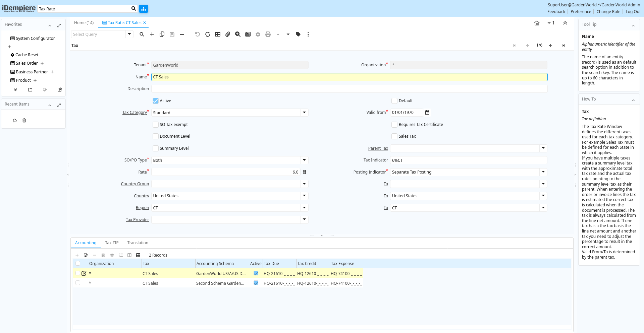Toggle grid view in the main toolbar

click(x=218, y=34)
